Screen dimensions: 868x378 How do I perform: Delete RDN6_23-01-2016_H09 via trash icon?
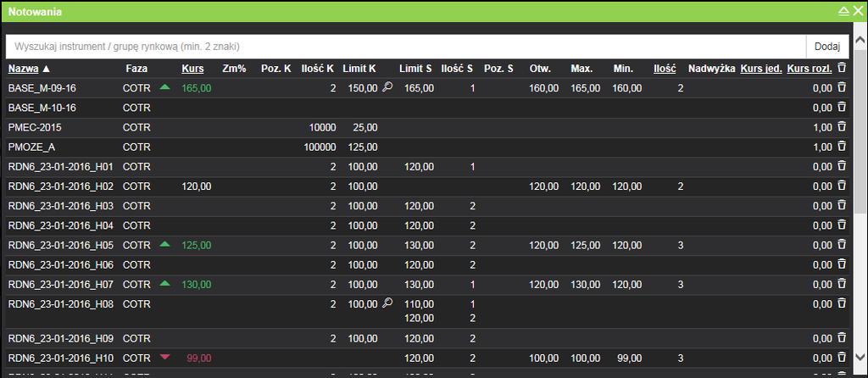click(842, 337)
